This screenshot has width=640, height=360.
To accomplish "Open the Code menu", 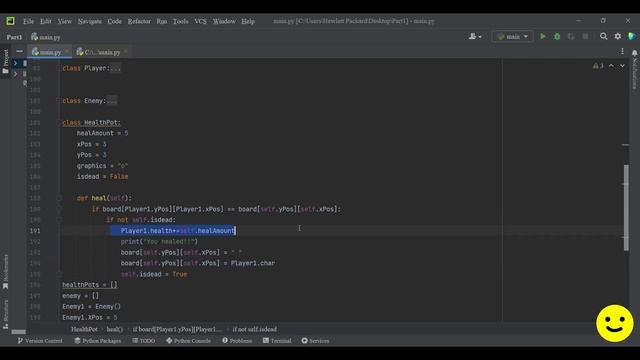I will pyautogui.click(x=114, y=21).
